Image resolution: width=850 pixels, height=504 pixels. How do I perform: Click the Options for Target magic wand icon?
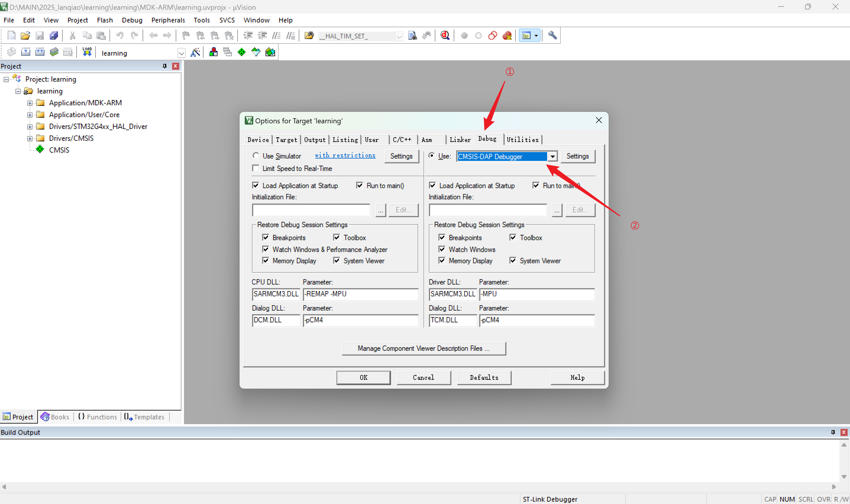(x=195, y=52)
